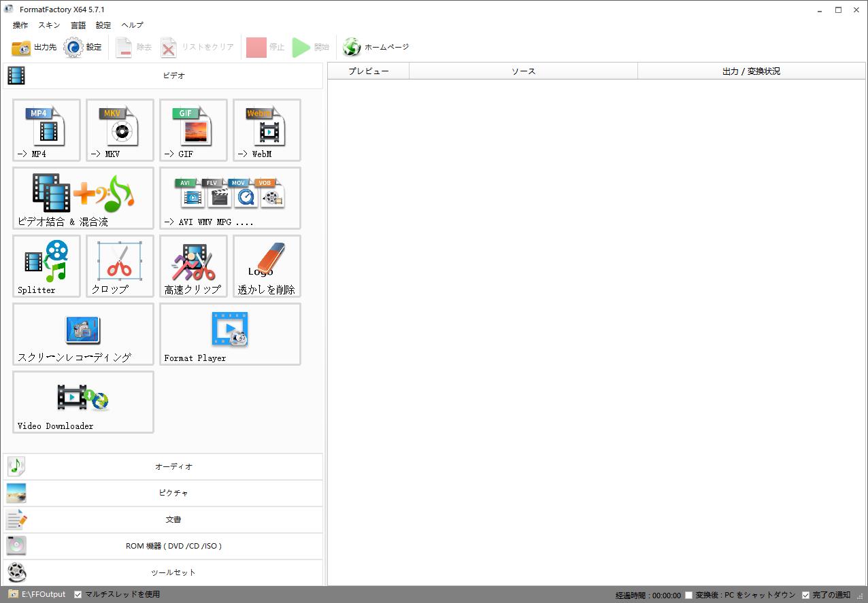Open the 言語 menu
868x603 pixels.
click(x=78, y=25)
